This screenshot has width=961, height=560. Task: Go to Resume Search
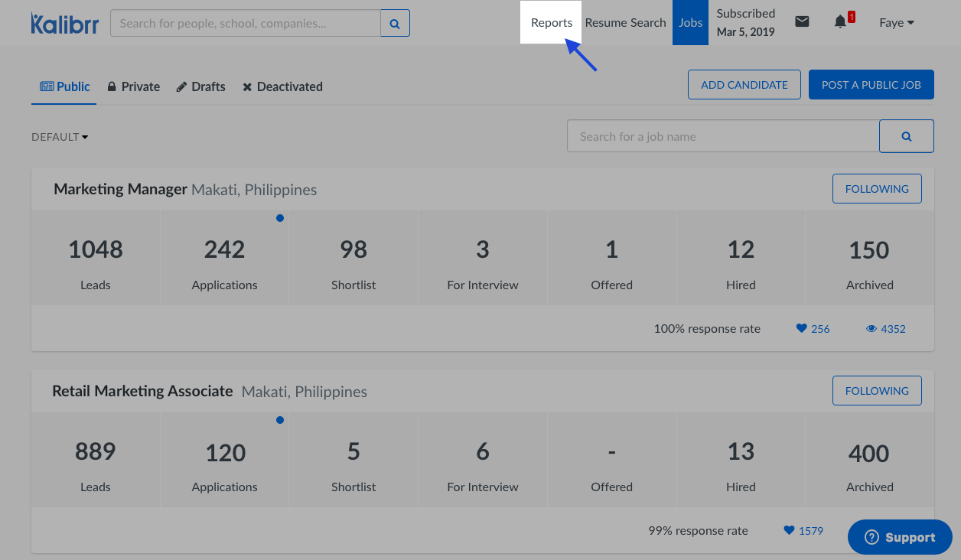coord(625,23)
